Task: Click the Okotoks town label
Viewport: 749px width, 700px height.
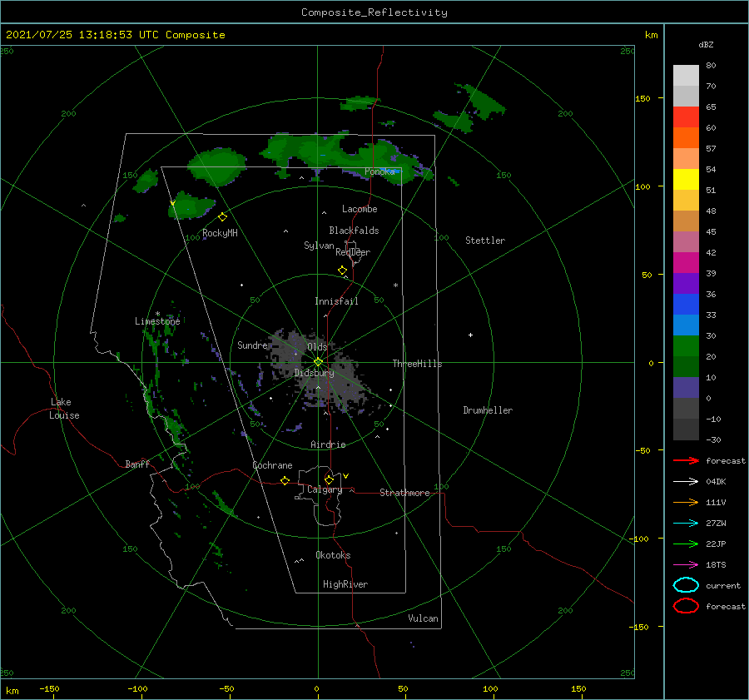Action: coord(333,555)
